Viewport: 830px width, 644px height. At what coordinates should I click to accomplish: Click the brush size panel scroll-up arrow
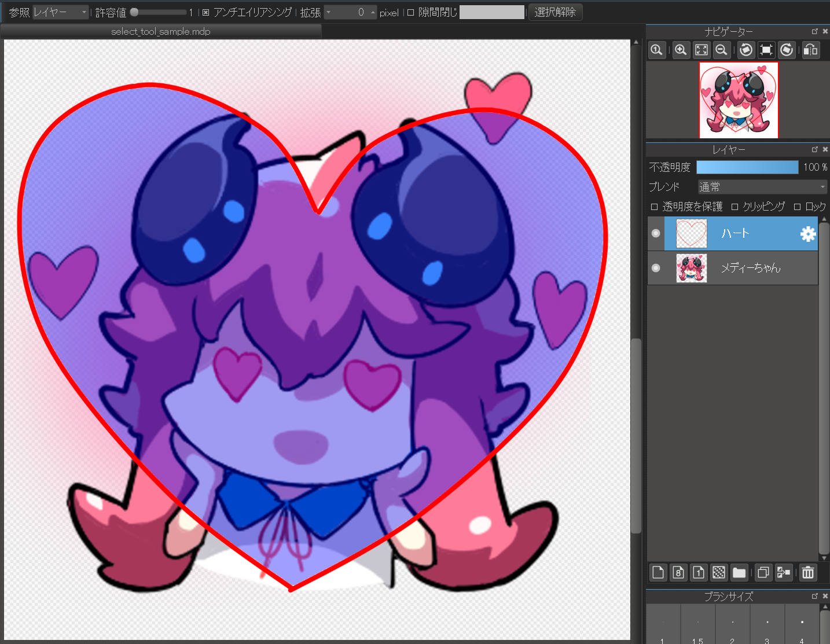[824, 608]
